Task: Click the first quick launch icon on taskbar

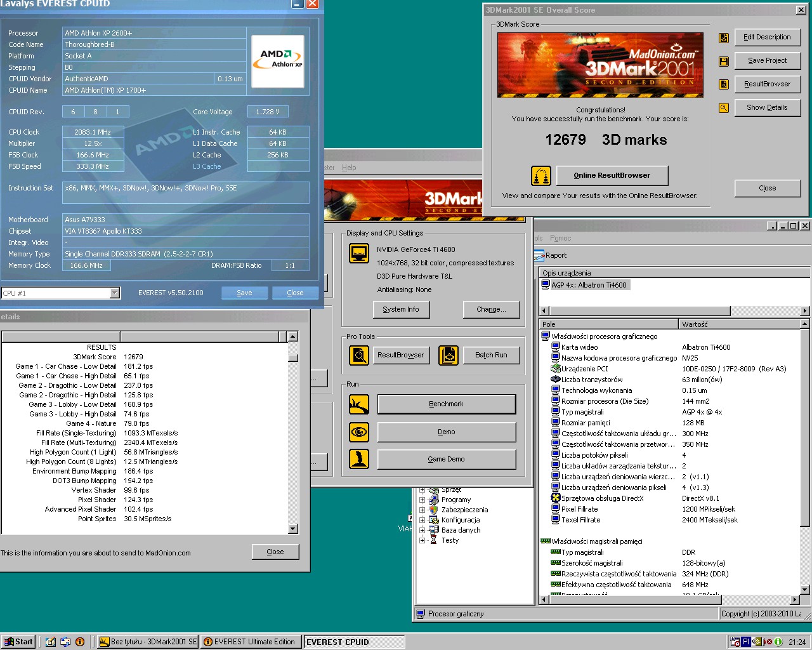Action: [51, 642]
